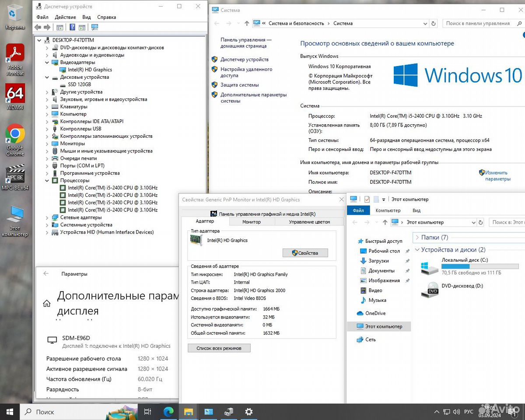Screen dimensions: 525x420
Task: Click the C: drive usage bar
Action: tap(480, 266)
